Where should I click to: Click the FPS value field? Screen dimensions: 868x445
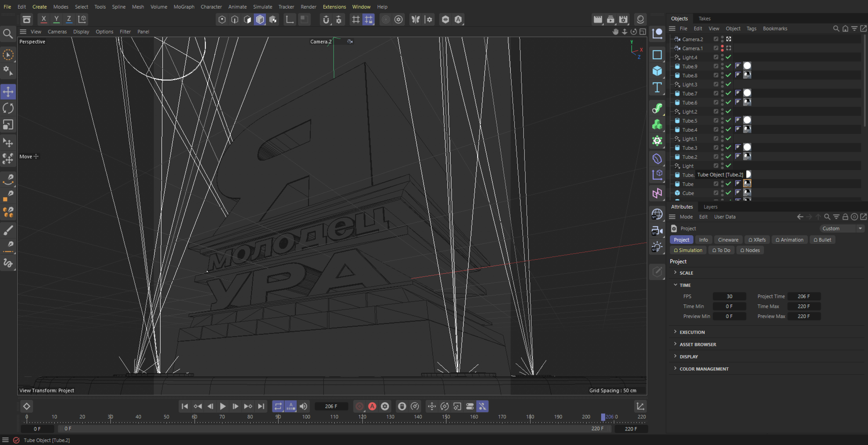pos(729,296)
